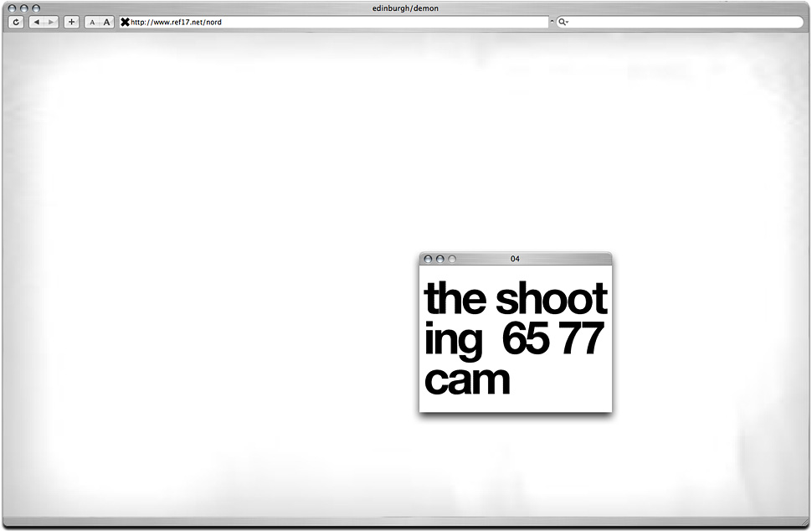Screen dimensions: 812x531
Task: Focus the URL field showing ref17.net/nord
Action: coord(335,22)
